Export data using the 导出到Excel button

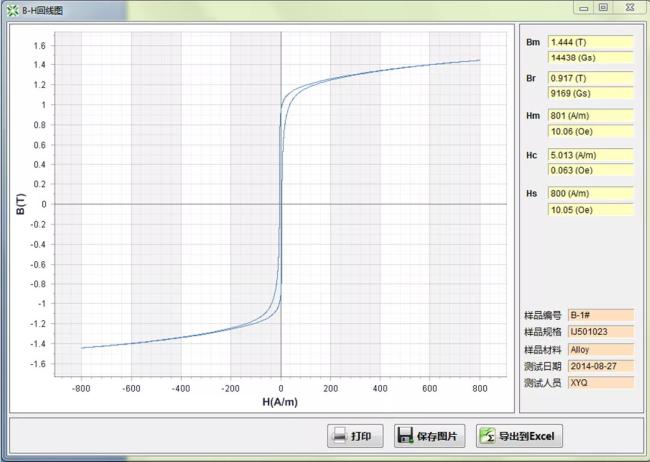point(520,436)
